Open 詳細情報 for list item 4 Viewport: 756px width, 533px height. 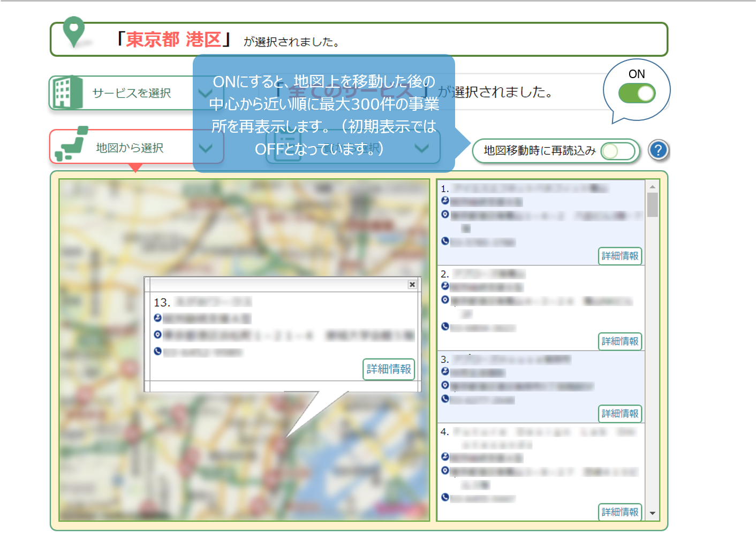tap(620, 512)
